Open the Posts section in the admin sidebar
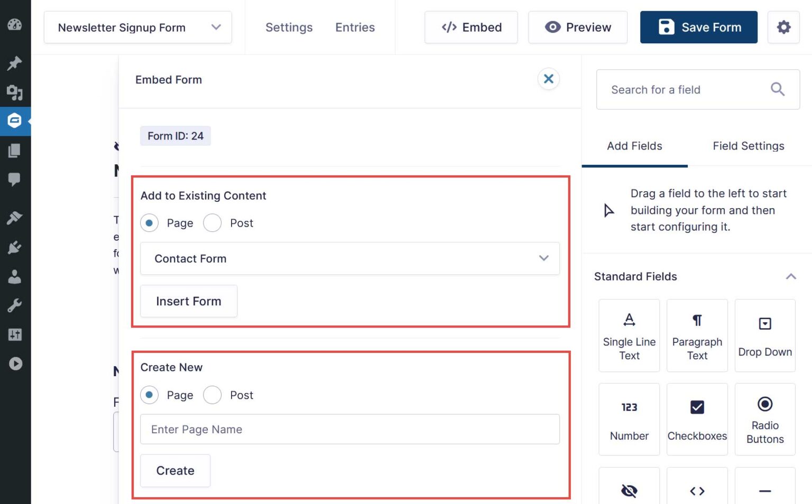This screenshot has width=812, height=504. [15, 63]
